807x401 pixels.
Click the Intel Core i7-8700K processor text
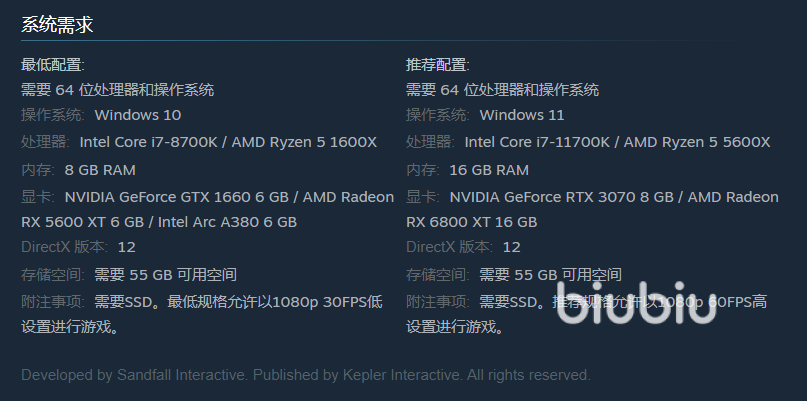point(150,142)
